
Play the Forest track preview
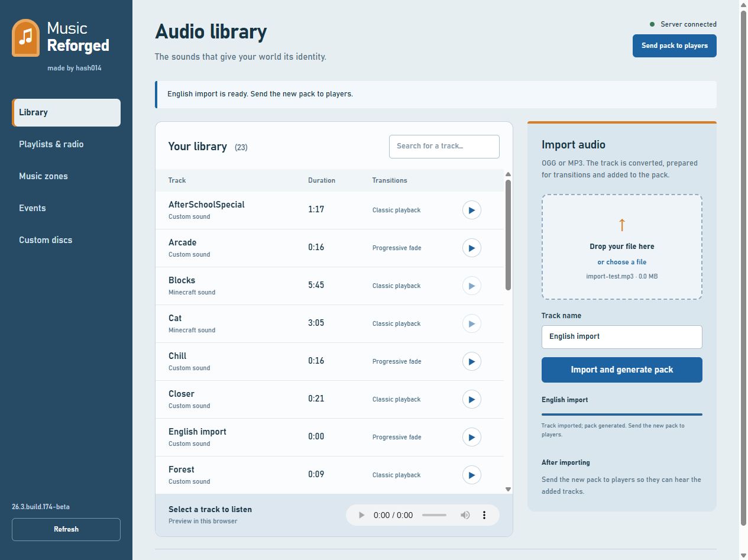[471, 475]
